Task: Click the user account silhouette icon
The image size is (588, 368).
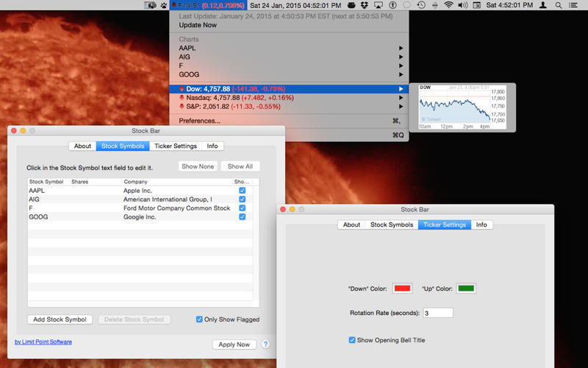Action: click(542, 5)
